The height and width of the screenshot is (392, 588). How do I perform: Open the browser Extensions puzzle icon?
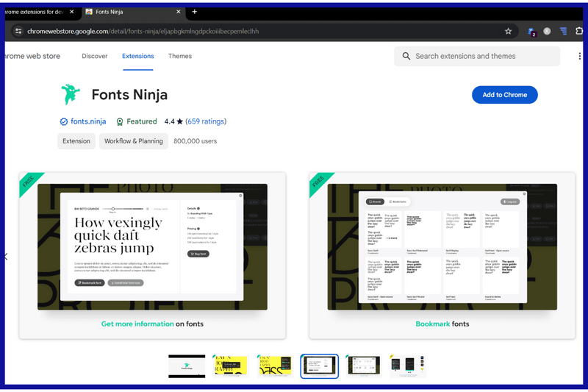580,32
